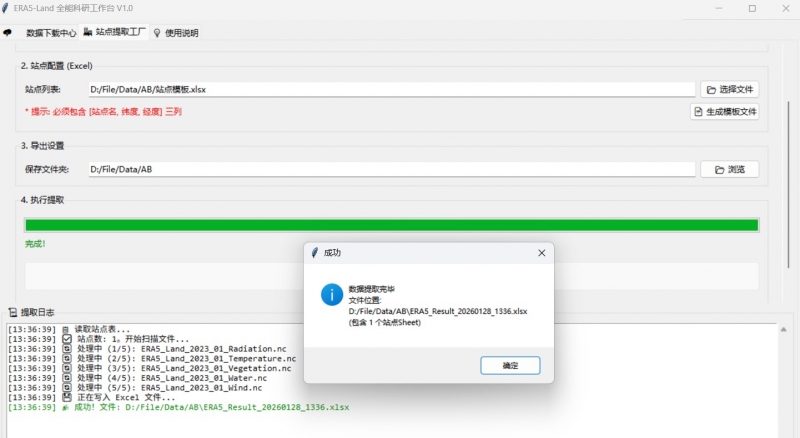The image size is (800, 438).
Task: Click 选择文件 to pick station list
Action: tap(729, 89)
